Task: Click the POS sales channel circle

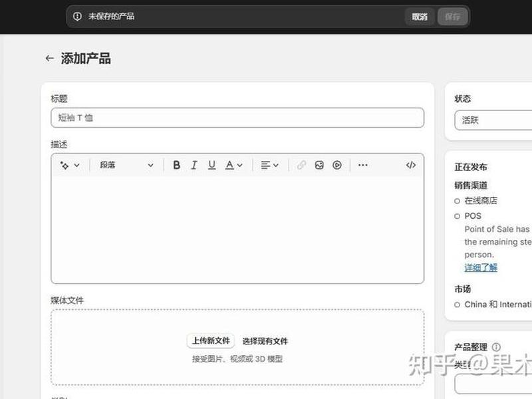Action: (457, 216)
